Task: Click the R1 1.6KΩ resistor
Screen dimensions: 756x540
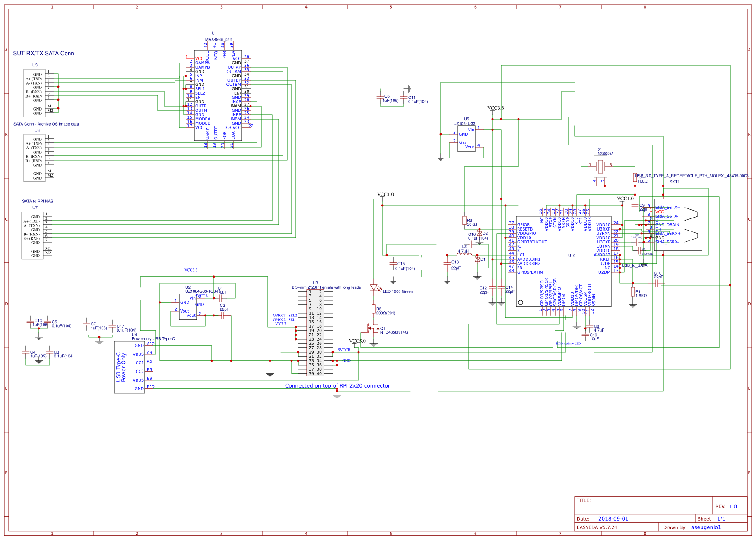Action: tap(633, 292)
